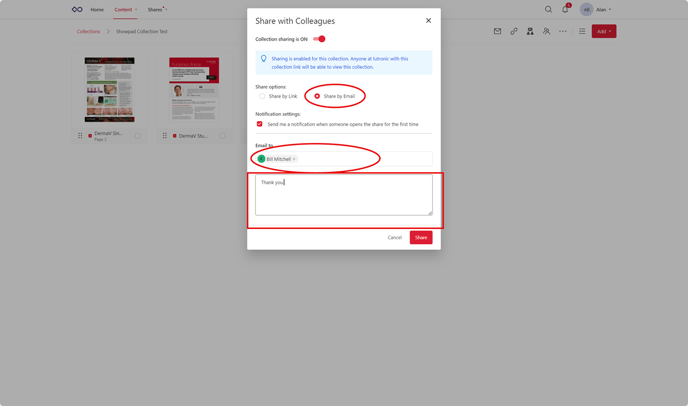Select the Share by Link option
Viewport: 688px width, 406px height.
click(x=263, y=96)
